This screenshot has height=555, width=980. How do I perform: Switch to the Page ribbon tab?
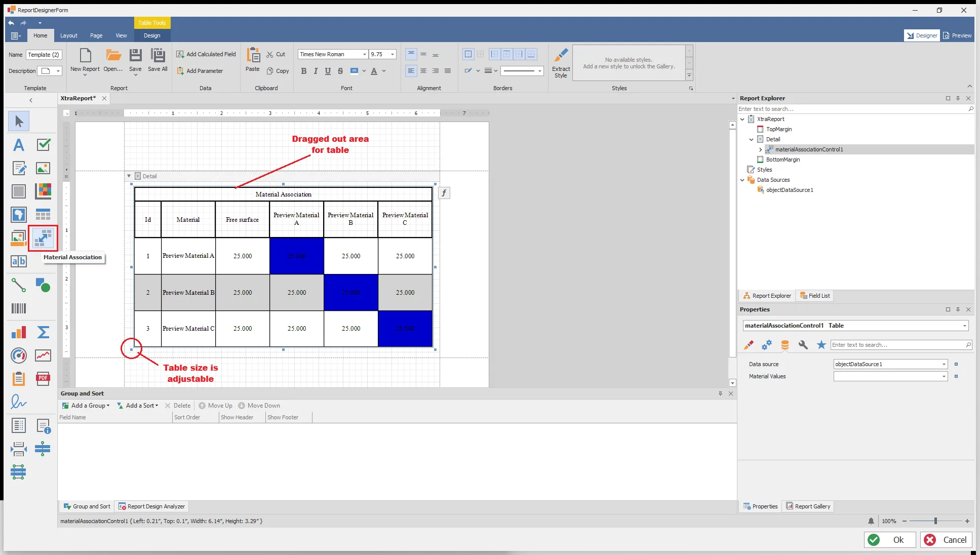pyautogui.click(x=96, y=35)
